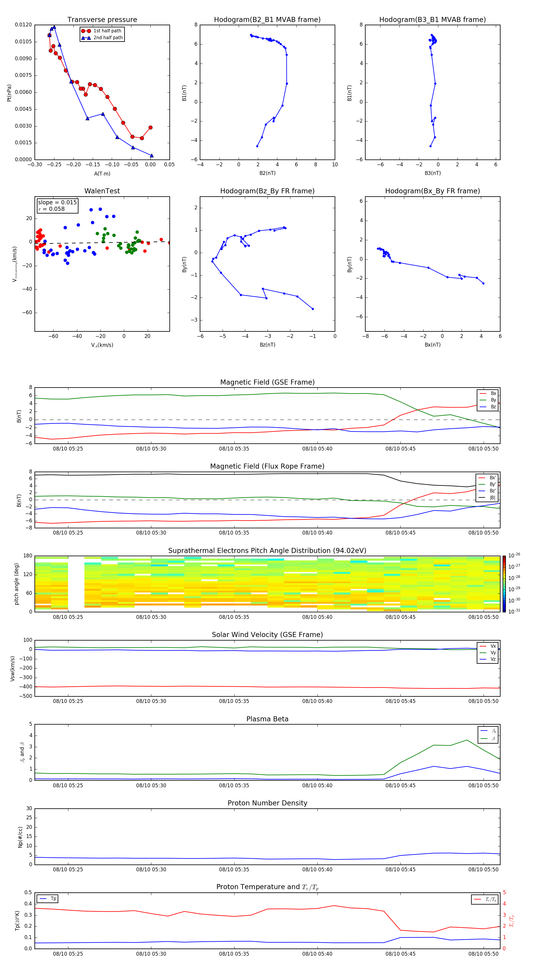Viewport: 535px width, 980px height.
Task: Click the 'pitch angle (deg)' axis label
Action: (16, 584)
